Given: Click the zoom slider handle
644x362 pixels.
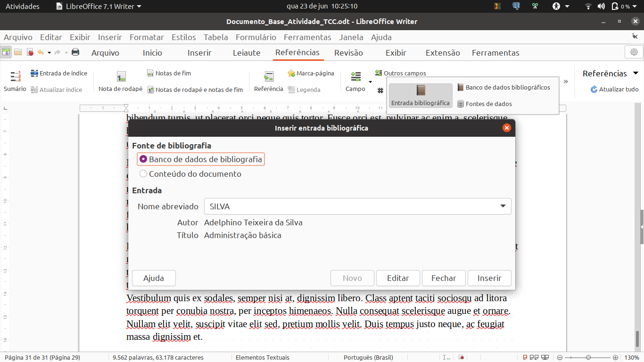Looking at the screenshot, I should [588, 357].
